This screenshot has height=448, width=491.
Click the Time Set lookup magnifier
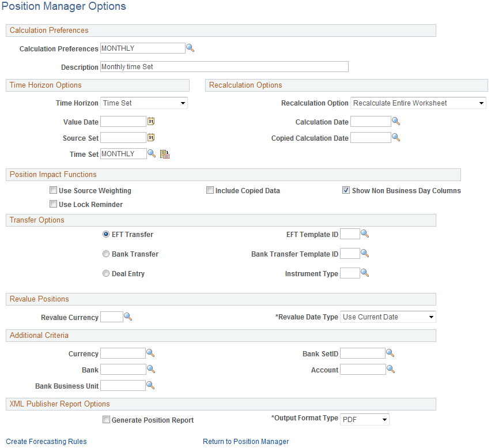tap(151, 153)
